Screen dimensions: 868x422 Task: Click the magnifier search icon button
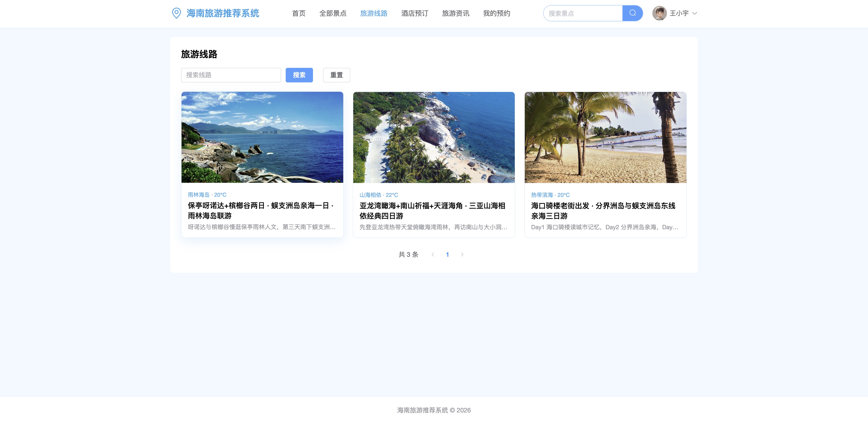[x=633, y=13]
